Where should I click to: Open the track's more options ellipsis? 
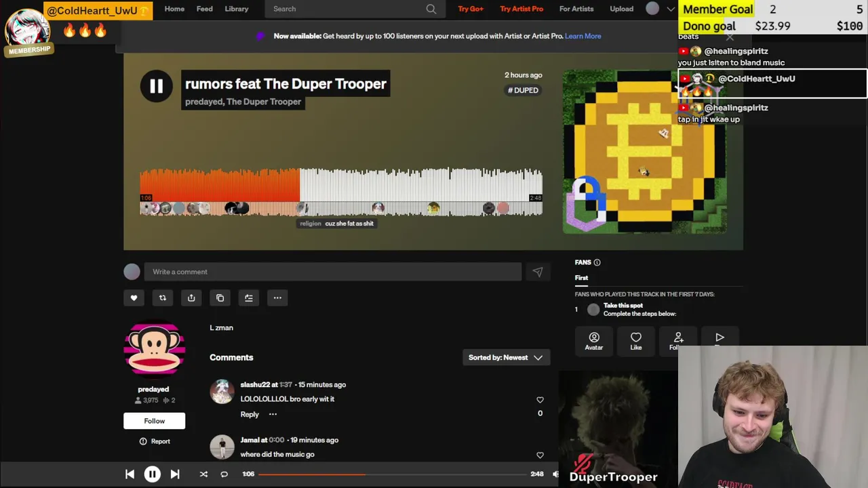277,298
